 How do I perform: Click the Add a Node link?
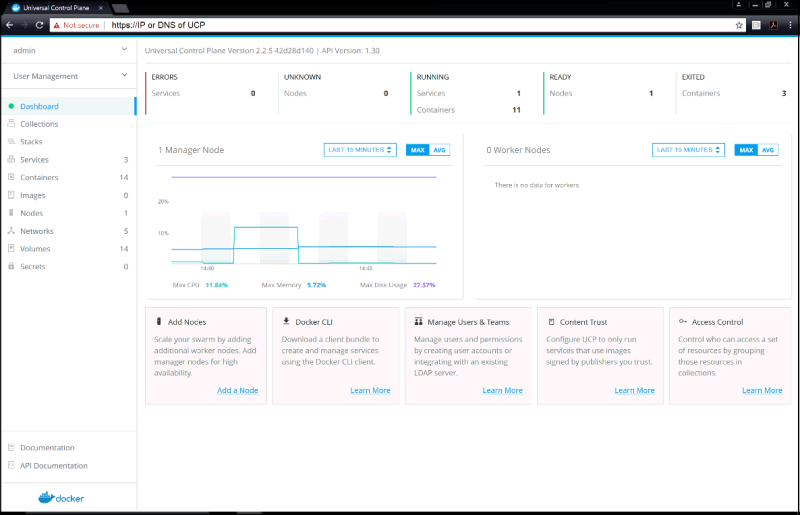(x=237, y=390)
